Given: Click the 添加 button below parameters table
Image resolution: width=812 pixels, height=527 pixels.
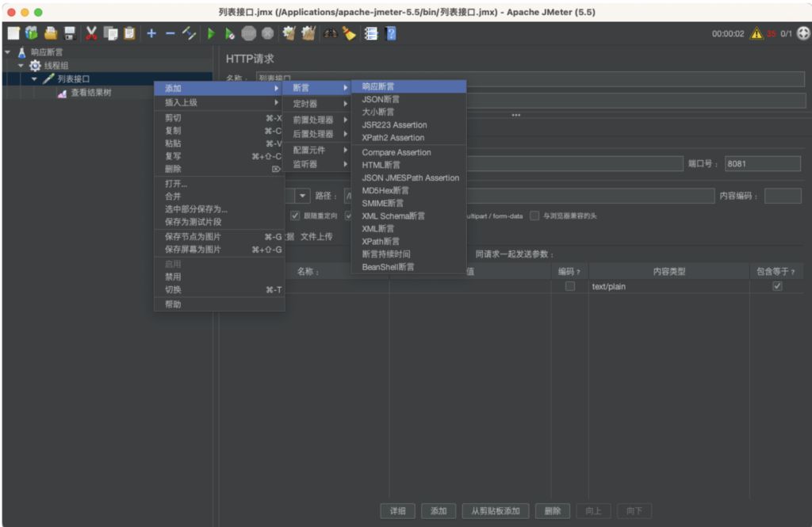Looking at the screenshot, I should (439, 511).
